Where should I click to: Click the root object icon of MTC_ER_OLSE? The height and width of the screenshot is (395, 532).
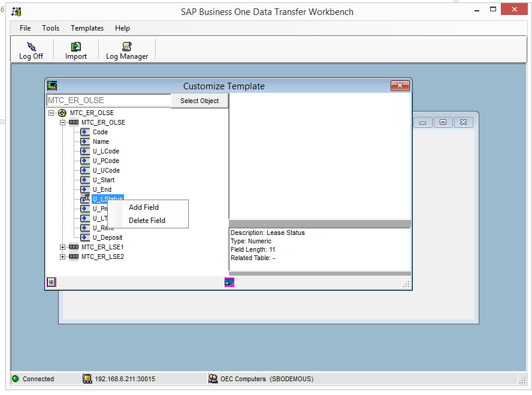coord(62,113)
